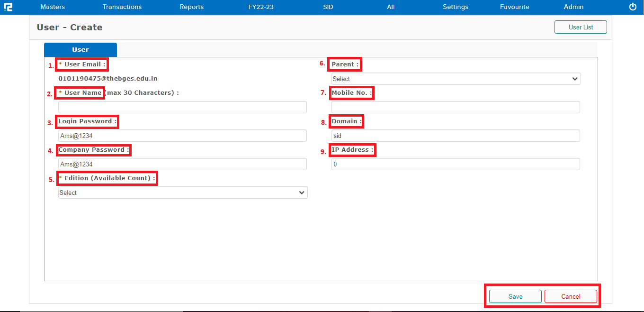Open the Reports menu
The width and height of the screenshot is (644, 312).
tap(191, 7)
